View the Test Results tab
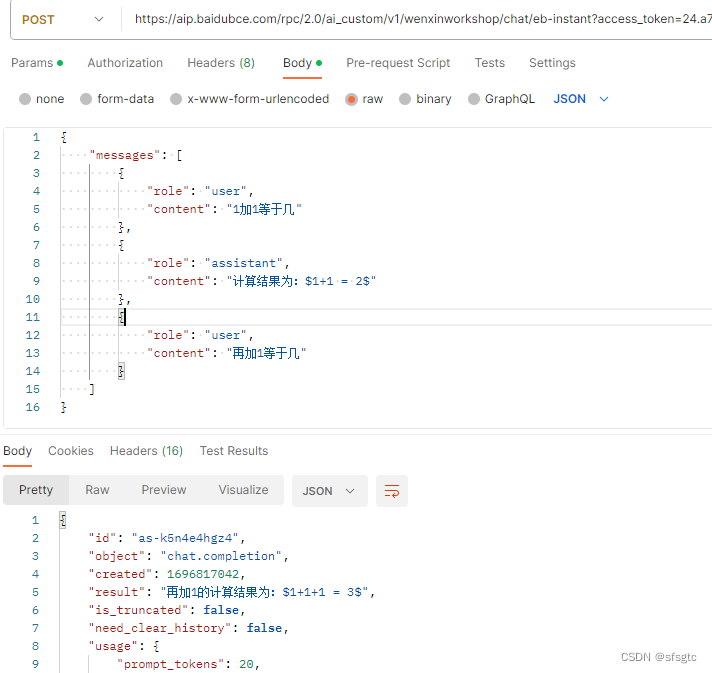The height and width of the screenshot is (673, 712). [x=234, y=451]
